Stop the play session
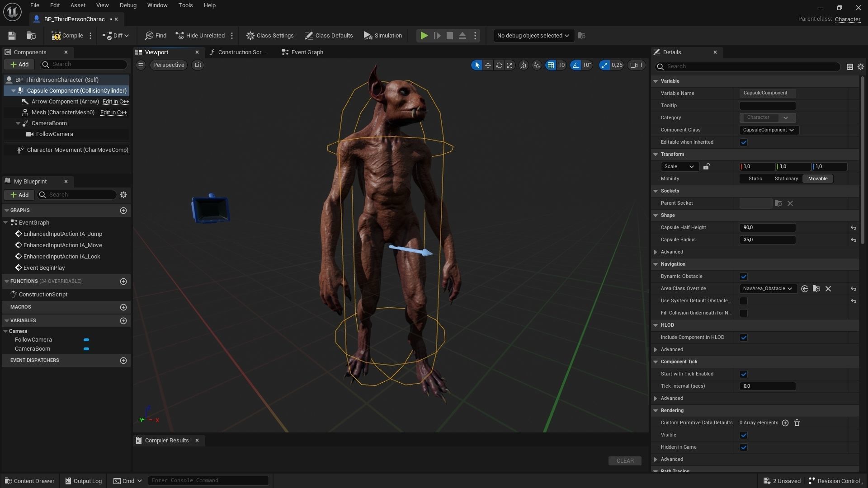 (450, 36)
